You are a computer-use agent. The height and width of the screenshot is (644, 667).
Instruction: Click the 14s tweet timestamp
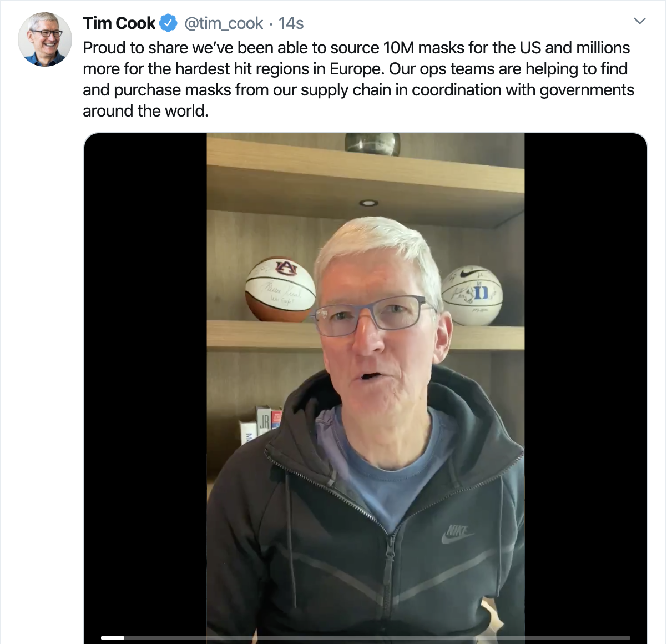[291, 23]
